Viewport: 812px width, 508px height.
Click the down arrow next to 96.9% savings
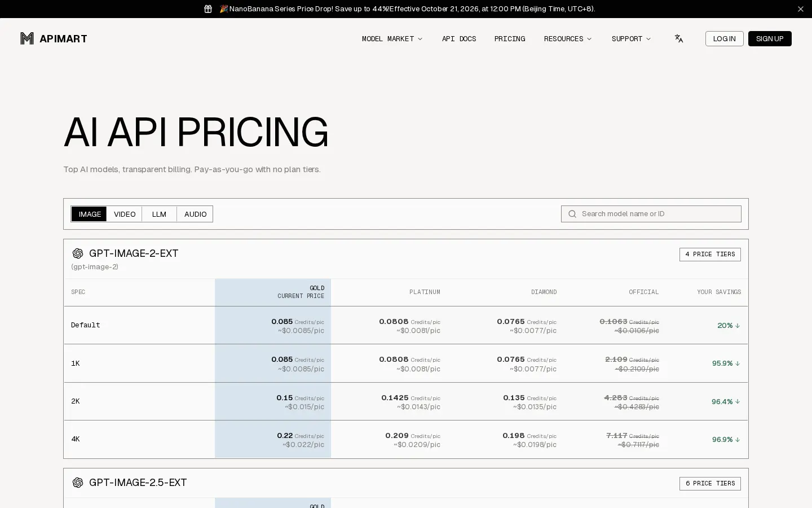[x=738, y=440]
